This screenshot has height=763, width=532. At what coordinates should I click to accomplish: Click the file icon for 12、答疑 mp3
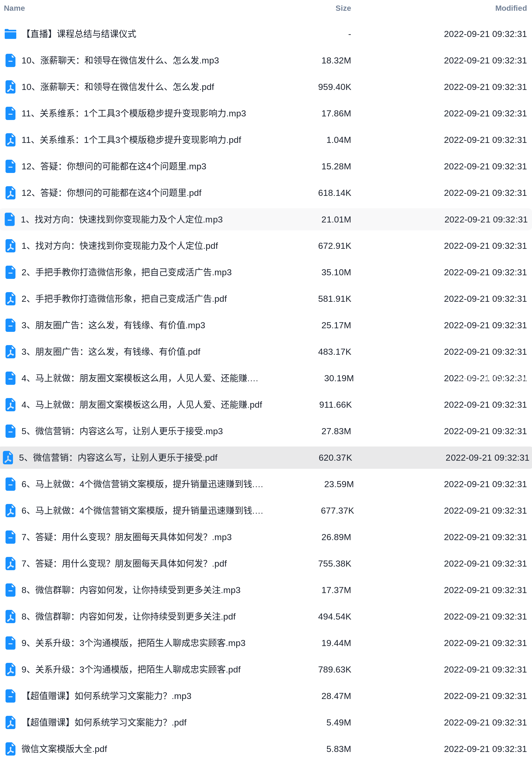point(11,167)
